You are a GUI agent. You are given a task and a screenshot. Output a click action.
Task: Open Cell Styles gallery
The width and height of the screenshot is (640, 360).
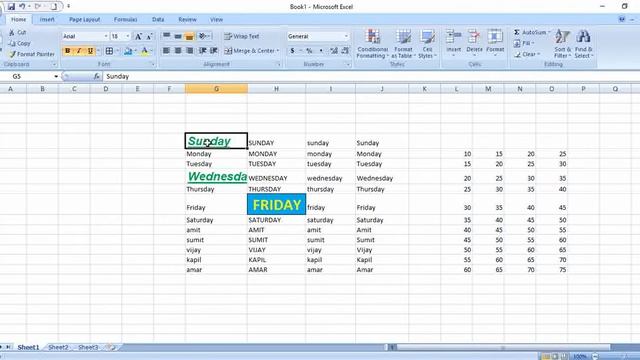click(427, 44)
